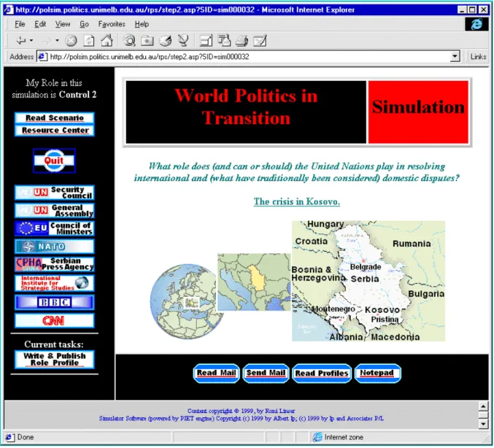Click the 'Current tasks:' sidebar heading
The image size is (494, 448).
click(54, 344)
